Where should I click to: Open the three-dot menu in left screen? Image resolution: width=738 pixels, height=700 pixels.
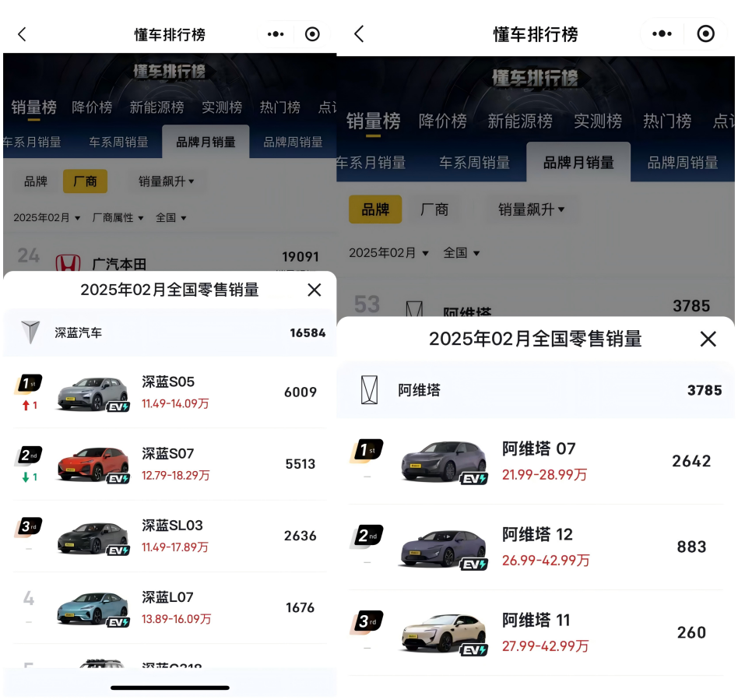276,34
